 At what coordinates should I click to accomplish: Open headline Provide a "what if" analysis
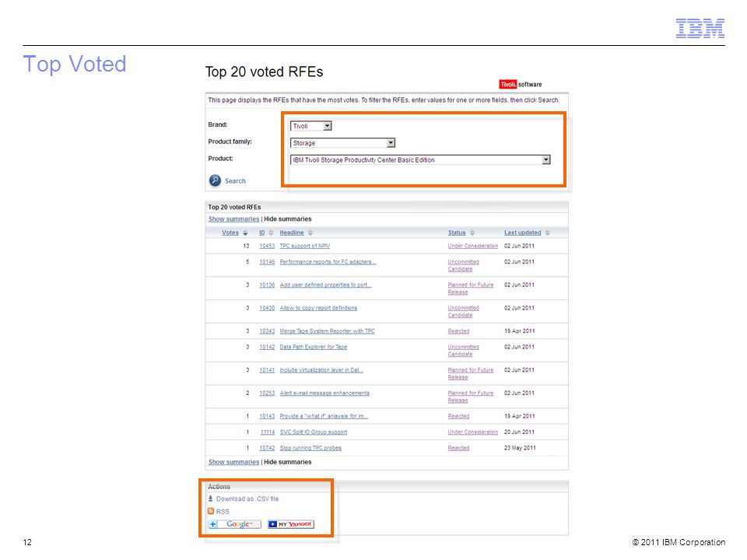pyautogui.click(x=324, y=416)
